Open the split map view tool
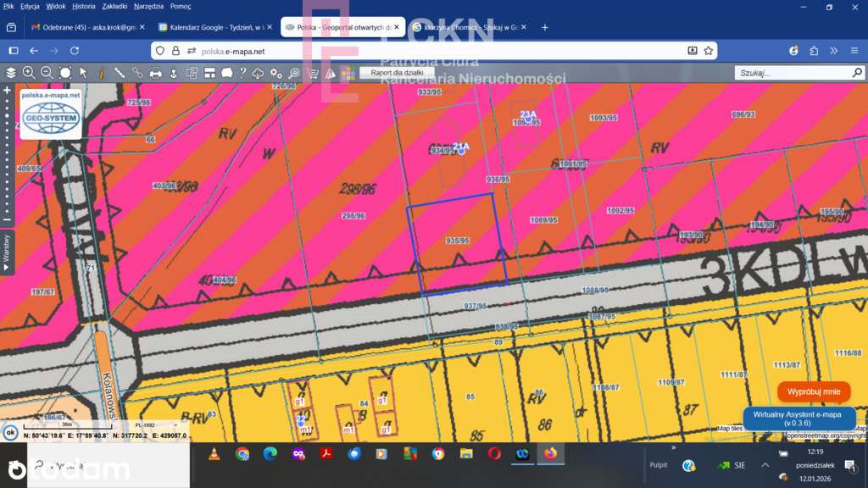This screenshot has width=868, height=488. [209, 73]
